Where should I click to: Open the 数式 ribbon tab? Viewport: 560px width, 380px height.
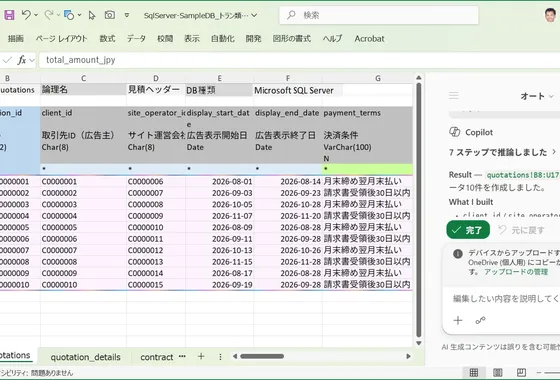coord(107,39)
